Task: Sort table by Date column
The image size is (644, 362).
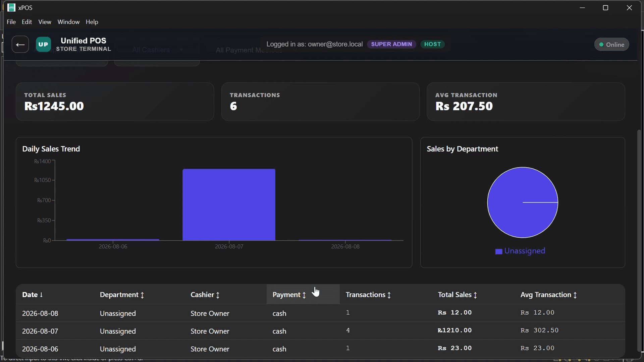Action: pos(33,295)
